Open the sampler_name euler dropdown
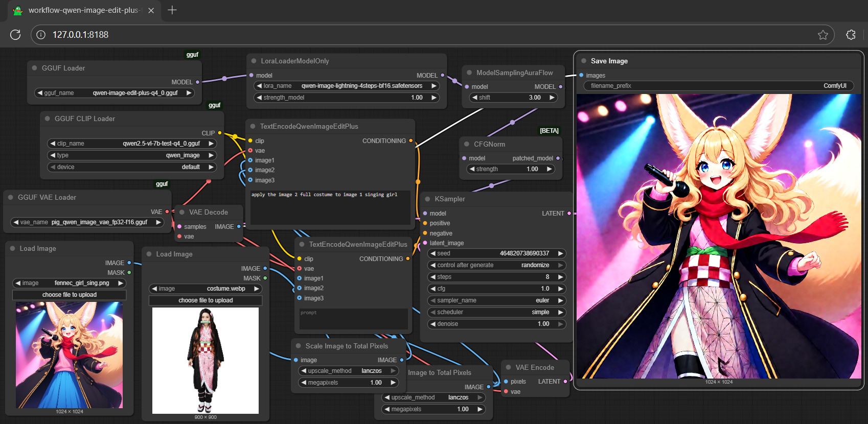Viewport: 868px width, 424px height. (x=496, y=300)
